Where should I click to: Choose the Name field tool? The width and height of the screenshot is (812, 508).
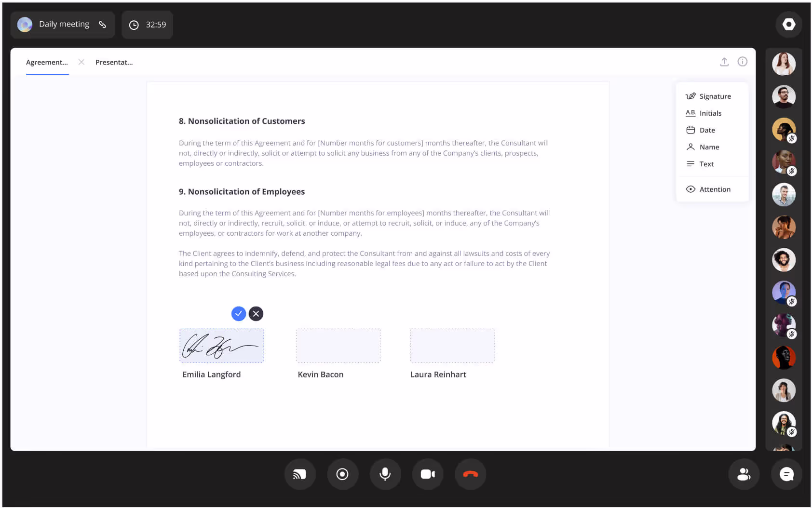click(x=702, y=147)
